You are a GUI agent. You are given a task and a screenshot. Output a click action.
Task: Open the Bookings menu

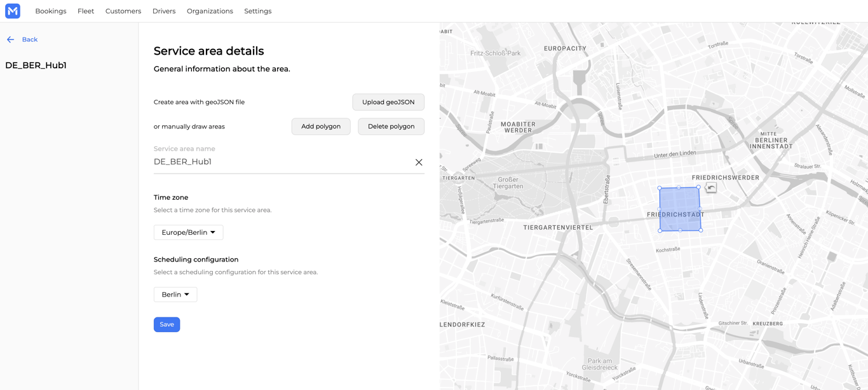coord(51,11)
